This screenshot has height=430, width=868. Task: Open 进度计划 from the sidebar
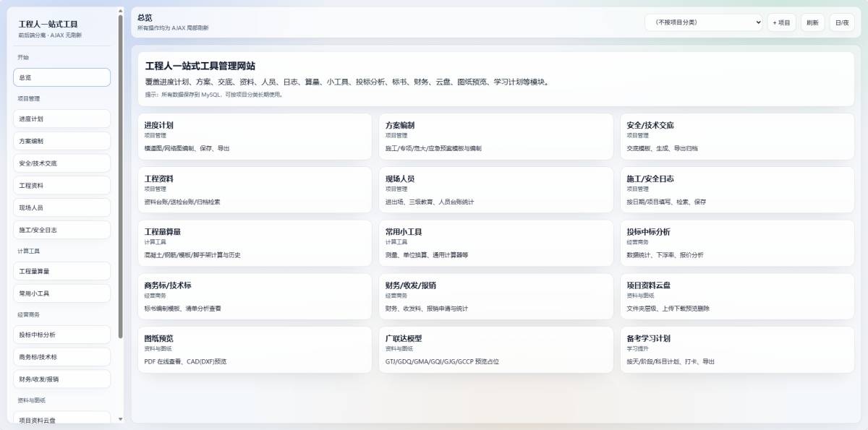coord(61,119)
